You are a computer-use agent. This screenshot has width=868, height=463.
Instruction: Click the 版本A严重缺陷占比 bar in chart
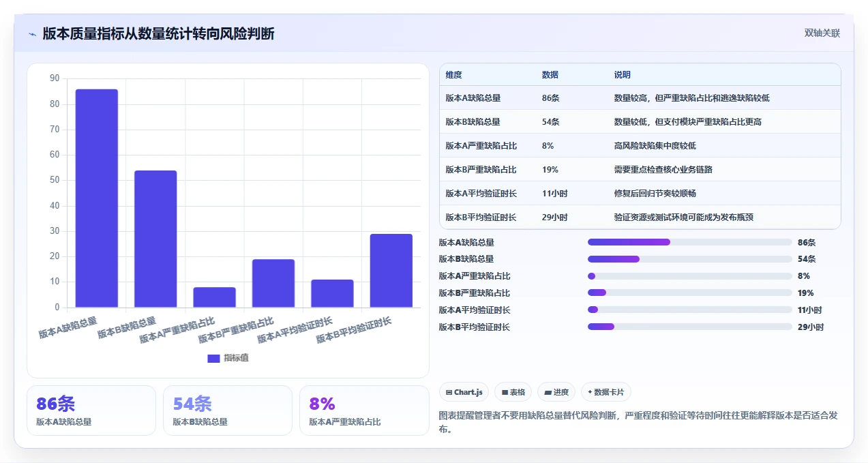click(214, 297)
